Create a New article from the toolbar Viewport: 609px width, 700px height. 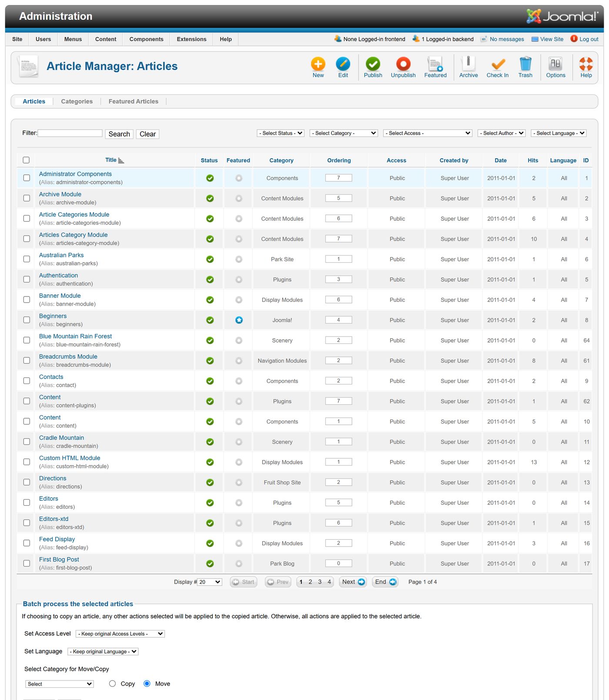point(318,67)
